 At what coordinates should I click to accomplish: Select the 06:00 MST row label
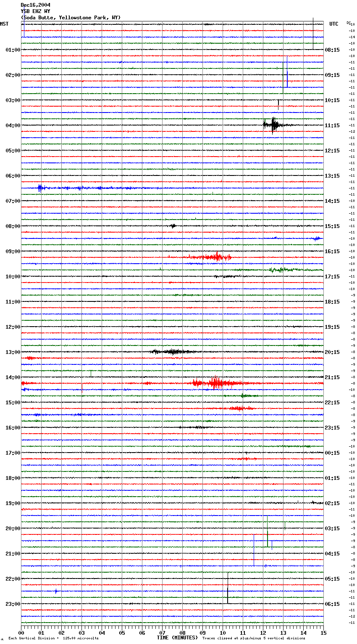(13, 176)
